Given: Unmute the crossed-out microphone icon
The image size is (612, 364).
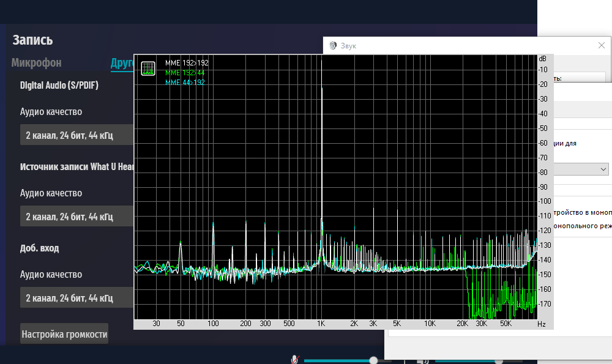Looking at the screenshot, I should [294, 359].
